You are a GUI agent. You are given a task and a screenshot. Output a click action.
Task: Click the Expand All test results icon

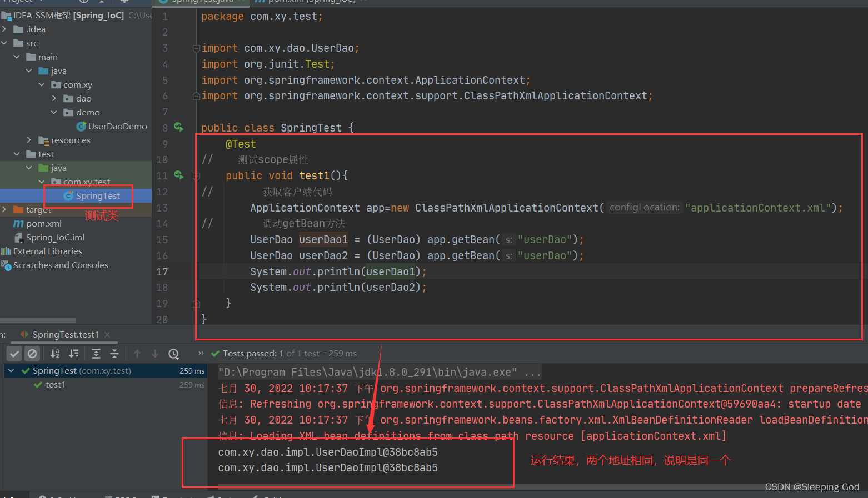[96, 354]
